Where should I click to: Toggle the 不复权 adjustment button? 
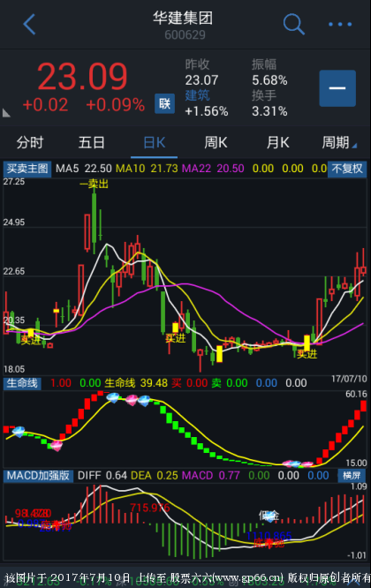pos(347,169)
